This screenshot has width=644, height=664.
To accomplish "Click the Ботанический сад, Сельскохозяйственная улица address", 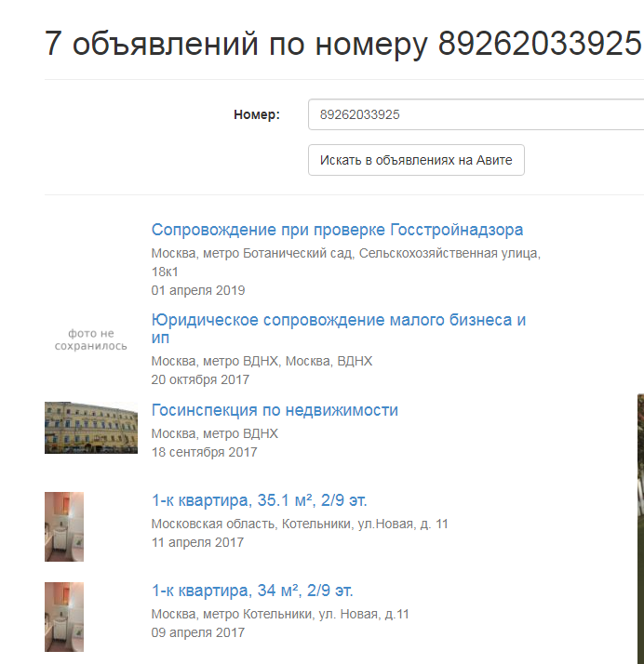I will 345,253.
